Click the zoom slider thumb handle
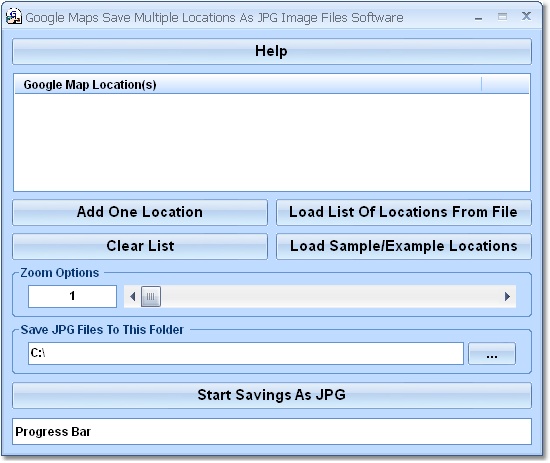Viewport: 550px width, 463px height. [151, 297]
